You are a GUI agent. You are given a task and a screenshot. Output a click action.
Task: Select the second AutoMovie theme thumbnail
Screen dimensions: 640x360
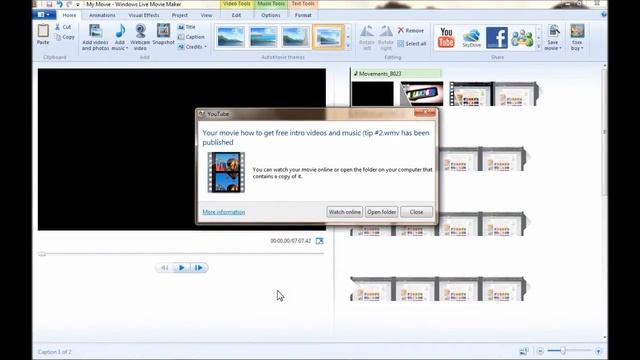pyautogui.click(x=263, y=37)
